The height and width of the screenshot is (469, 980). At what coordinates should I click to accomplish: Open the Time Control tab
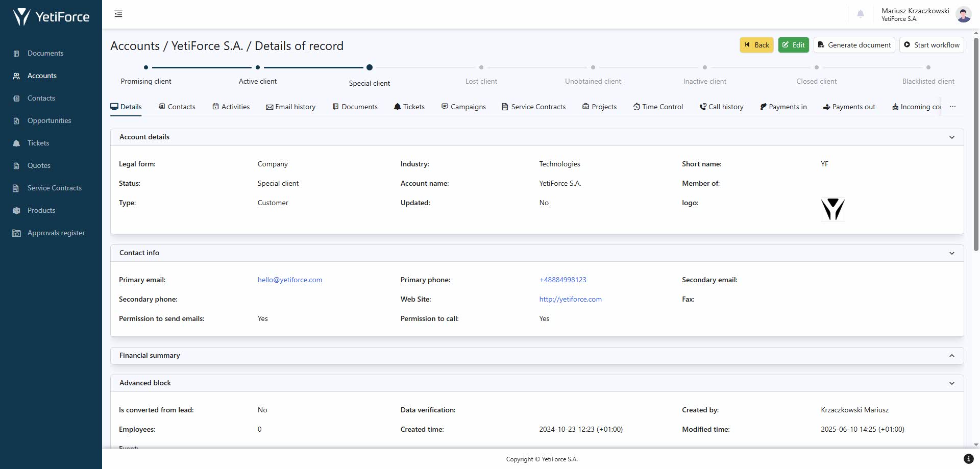(x=658, y=107)
